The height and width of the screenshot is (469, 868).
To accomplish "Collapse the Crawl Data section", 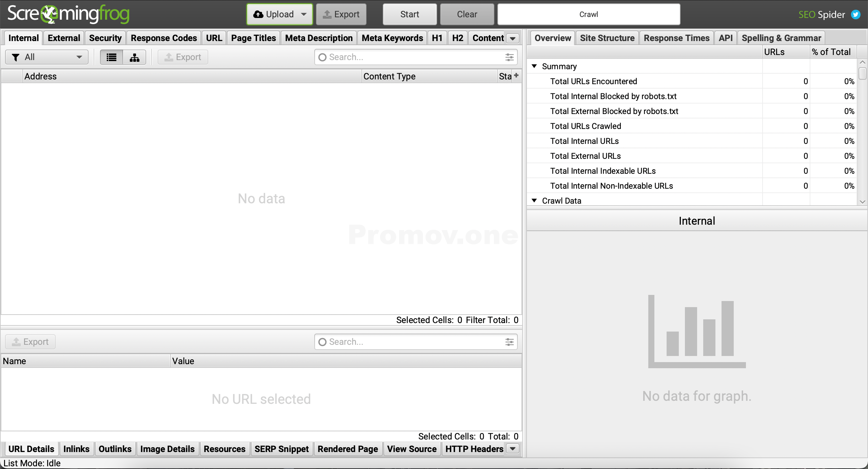I will [x=534, y=201].
